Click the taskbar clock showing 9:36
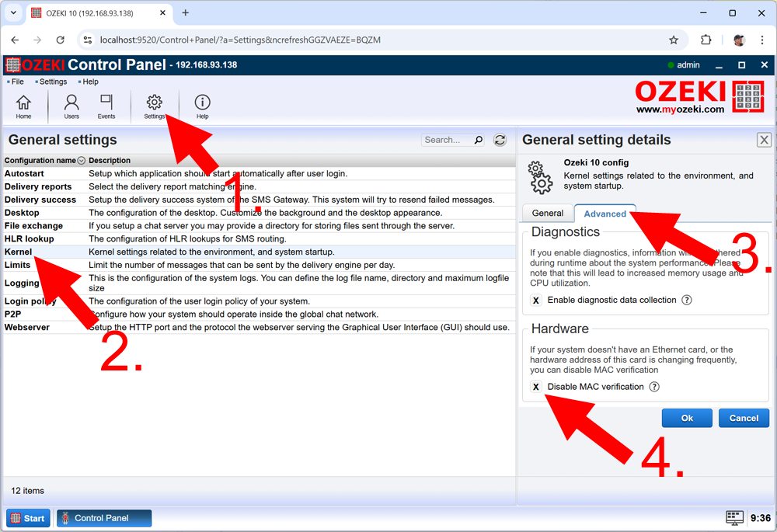 [760, 518]
